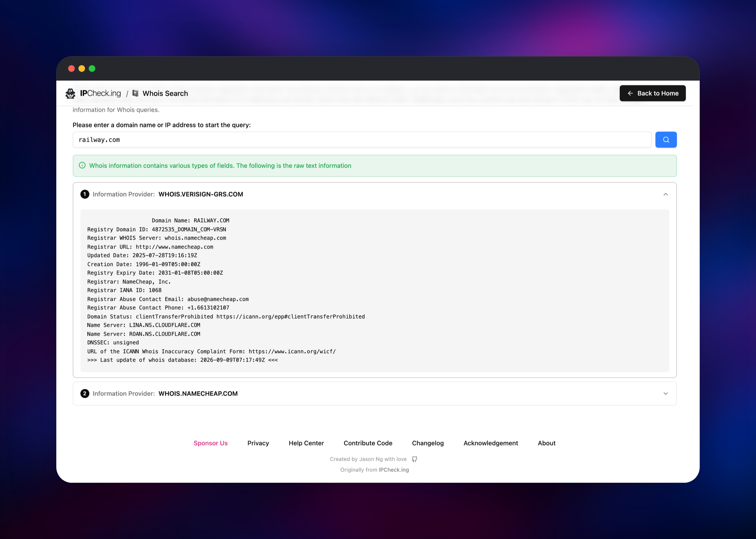Click the Abuse Contact Phone line
The width and height of the screenshot is (756, 539).
(158, 308)
